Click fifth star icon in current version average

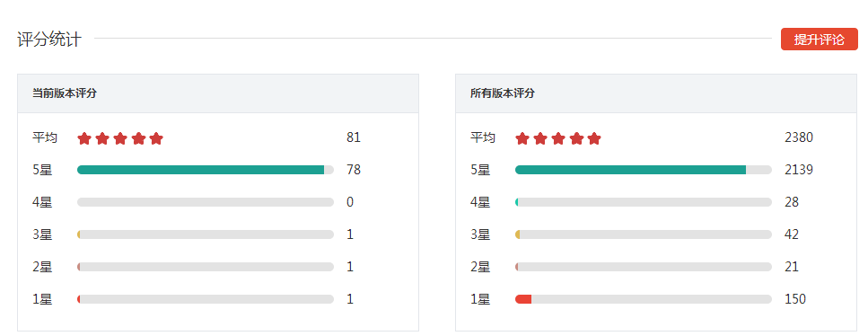point(156,138)
